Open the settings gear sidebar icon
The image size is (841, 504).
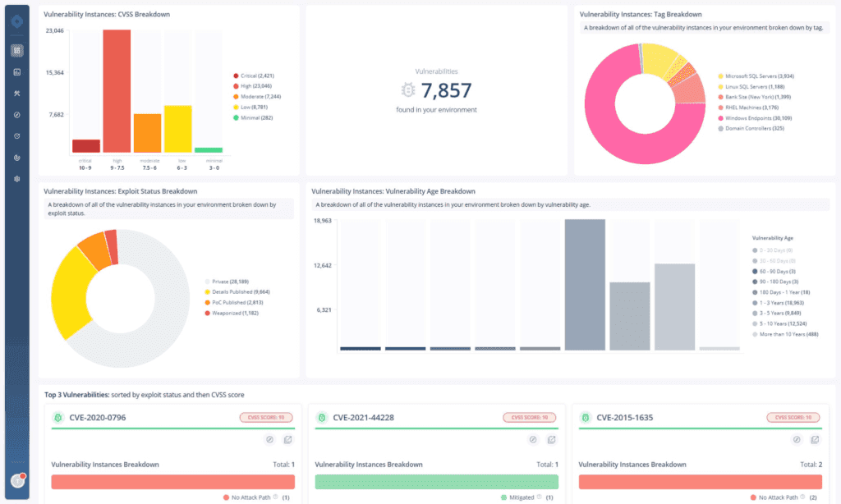point(17,179)
